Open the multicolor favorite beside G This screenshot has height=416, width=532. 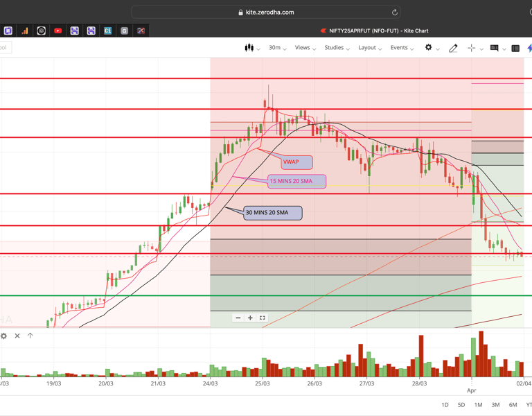coord(141,31)
